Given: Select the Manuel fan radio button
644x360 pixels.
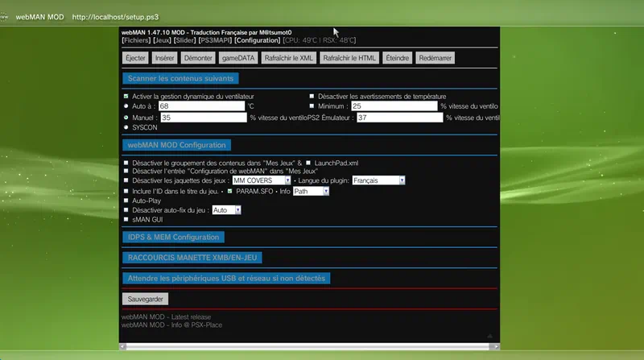Looking at the screenshot, I should click(126, 117).
